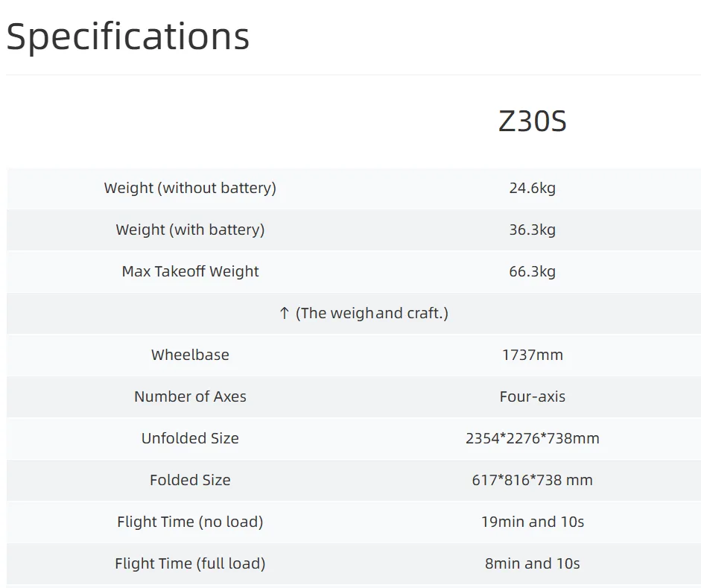Select the Z30S column header

[x=532, y=121]
